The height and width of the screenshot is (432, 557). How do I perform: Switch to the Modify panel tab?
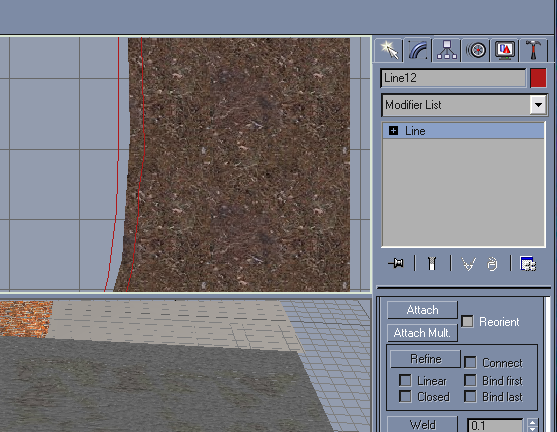pyautogui.click(x=418, y=50)
